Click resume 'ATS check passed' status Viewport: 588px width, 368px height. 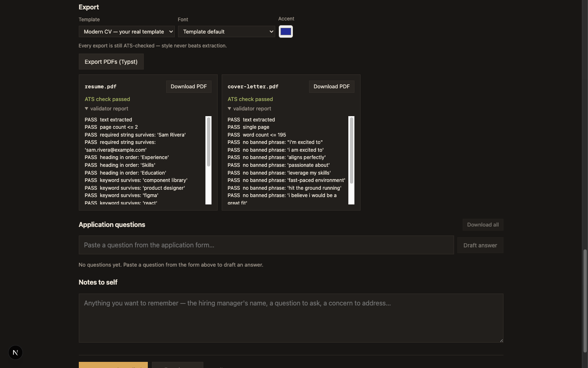(107, 99)
